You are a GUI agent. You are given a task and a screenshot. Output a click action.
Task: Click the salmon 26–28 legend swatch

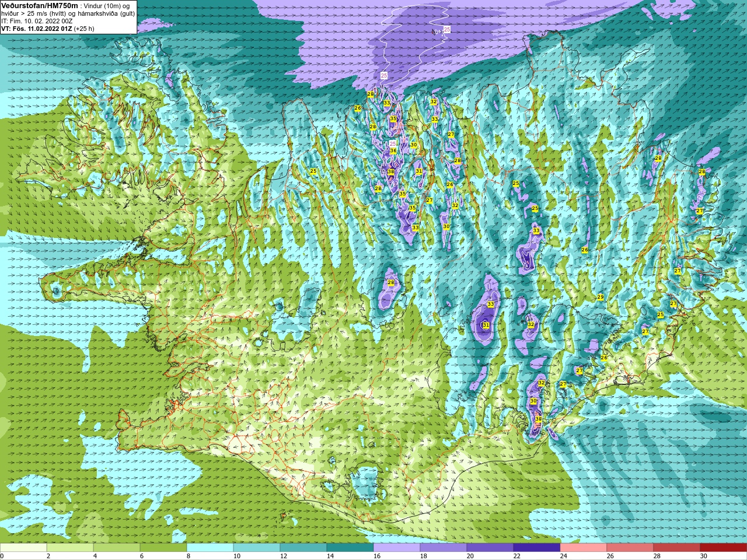(630, 548)
